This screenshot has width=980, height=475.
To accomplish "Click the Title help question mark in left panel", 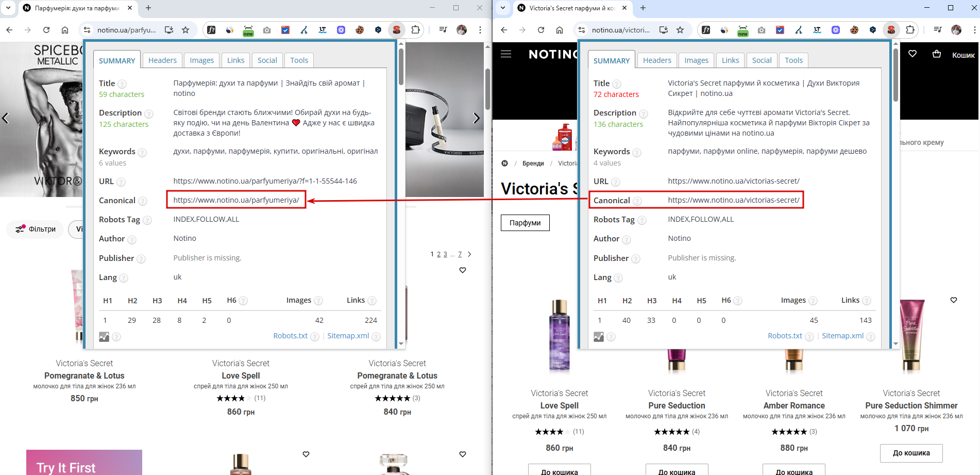I will click(x=122, y=84).
